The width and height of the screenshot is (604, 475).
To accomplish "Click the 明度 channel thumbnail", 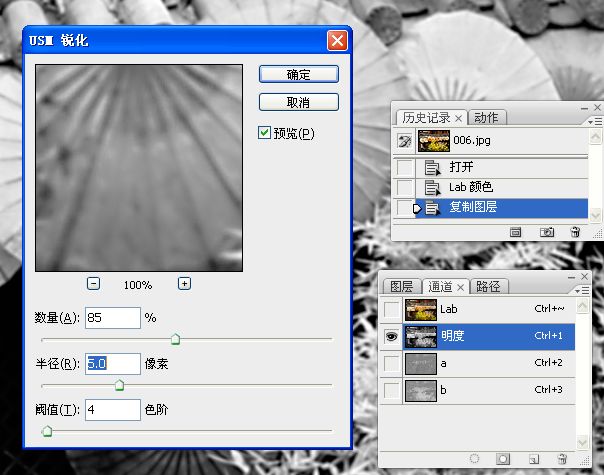I will (x=421, y=337).
